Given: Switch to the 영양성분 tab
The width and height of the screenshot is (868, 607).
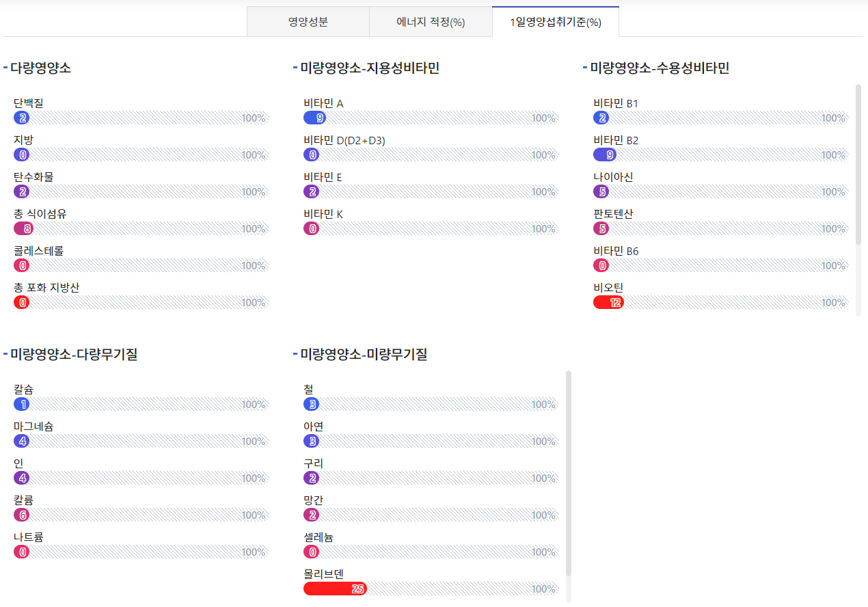Looking at the screenshot, I should coord(308,22).
